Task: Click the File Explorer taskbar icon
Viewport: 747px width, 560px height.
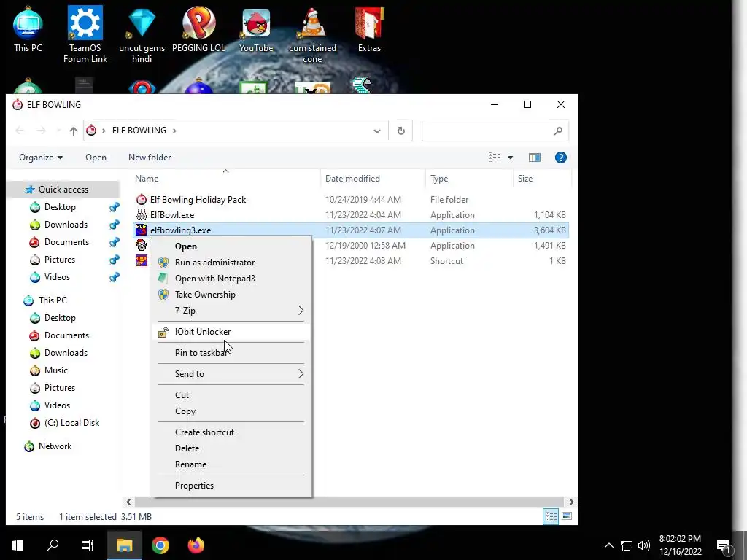Action: coord(124,545)
